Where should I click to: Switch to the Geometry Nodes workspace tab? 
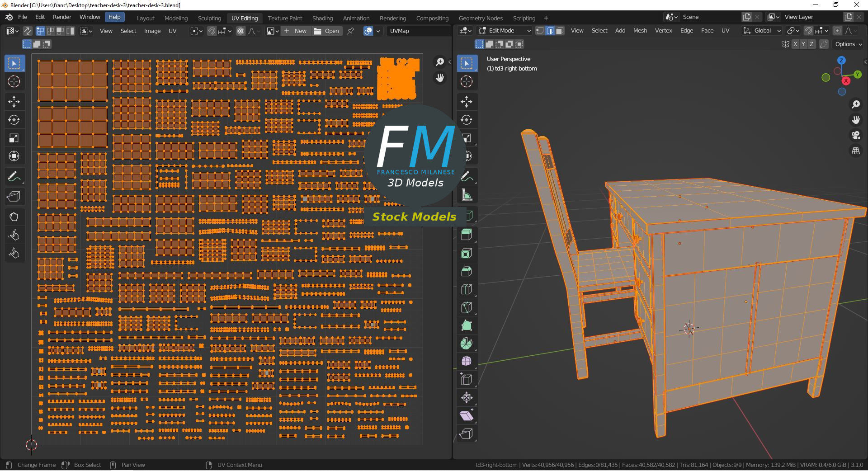481,18
